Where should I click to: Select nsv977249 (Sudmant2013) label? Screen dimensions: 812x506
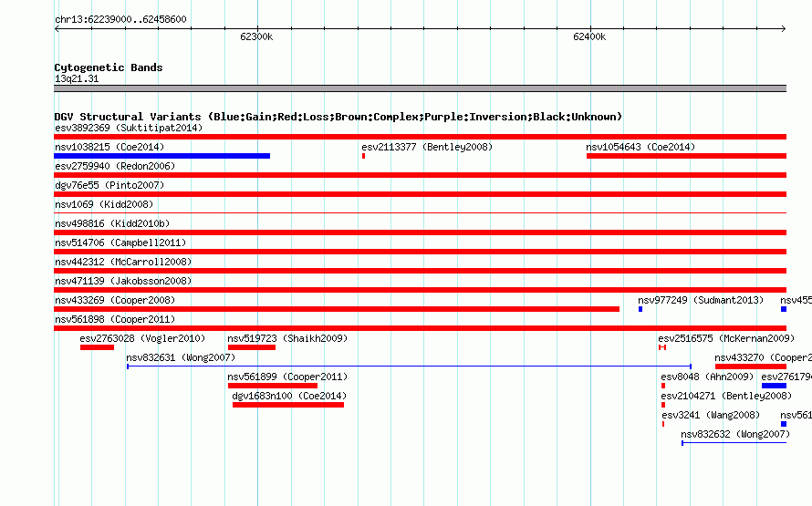coord(701,300)
